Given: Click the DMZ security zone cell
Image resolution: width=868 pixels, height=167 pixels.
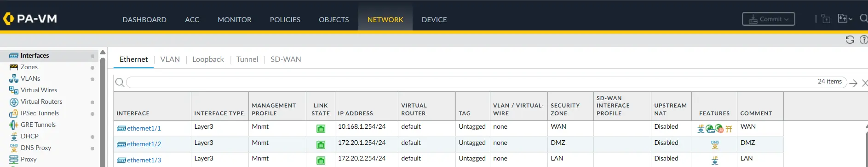Looking at the screenshot, I should [558, 143].
